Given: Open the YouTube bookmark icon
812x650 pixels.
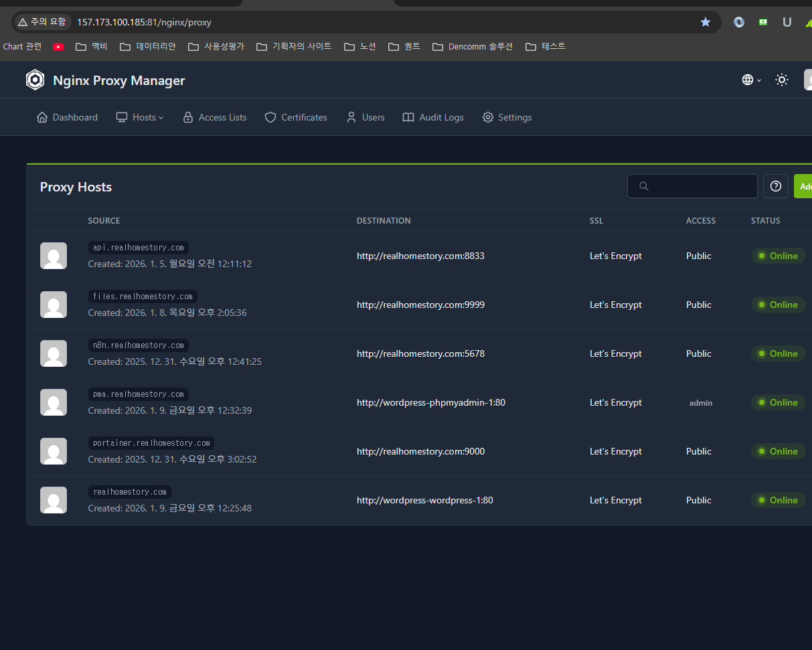Looking at the screenshot, I should point(58,47).
